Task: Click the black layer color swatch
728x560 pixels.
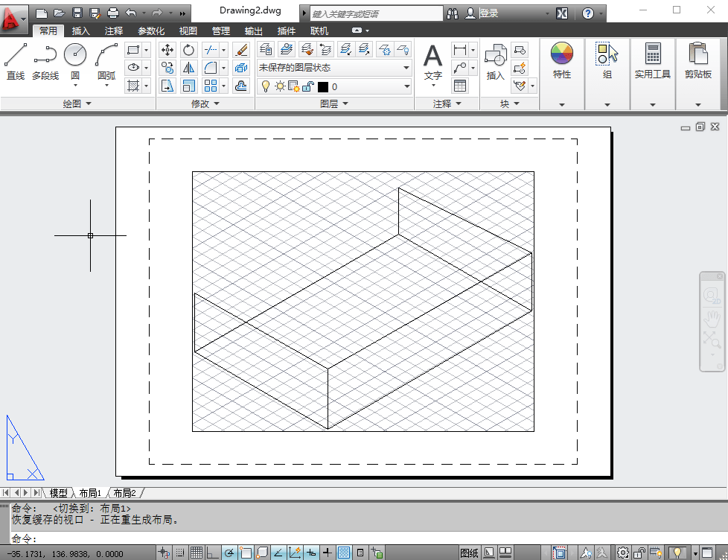Action: coord(323,87)
